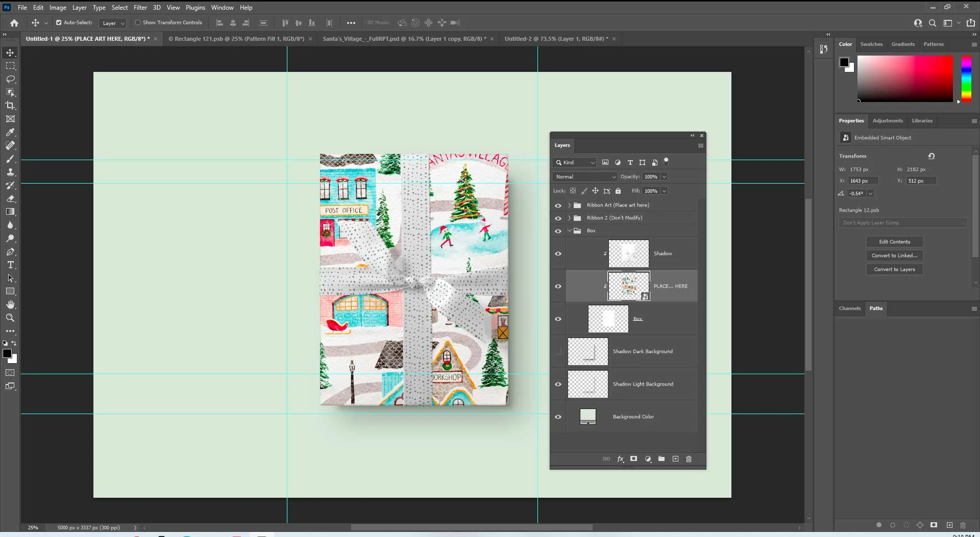Click the Home icon in options bar
Viewport: 980px width, 537px height.
click(x=14, y=22)
